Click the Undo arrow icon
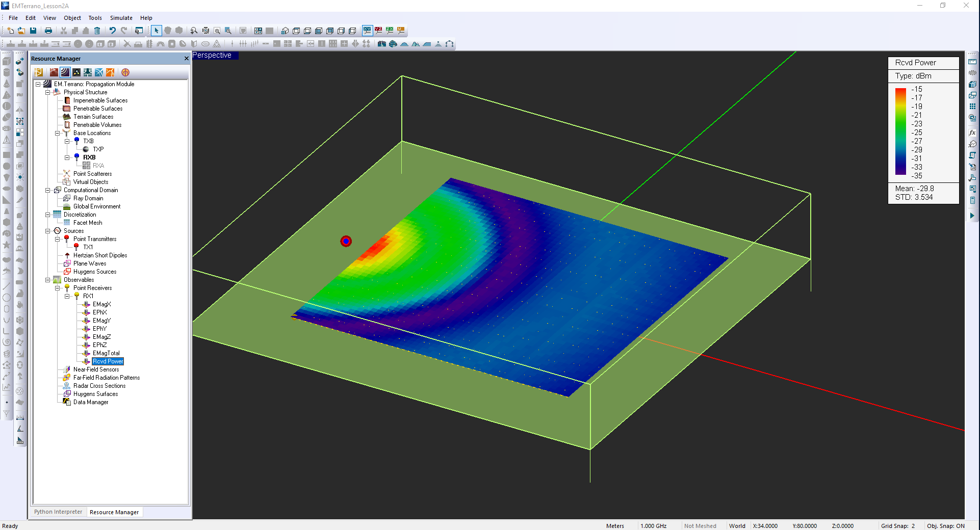 pos(113,31)
